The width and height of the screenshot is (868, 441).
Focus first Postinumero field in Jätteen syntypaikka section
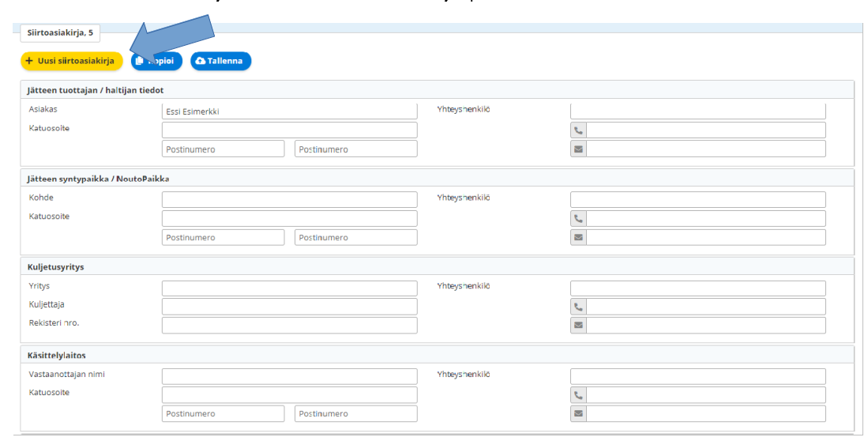[x=223, y=237]
